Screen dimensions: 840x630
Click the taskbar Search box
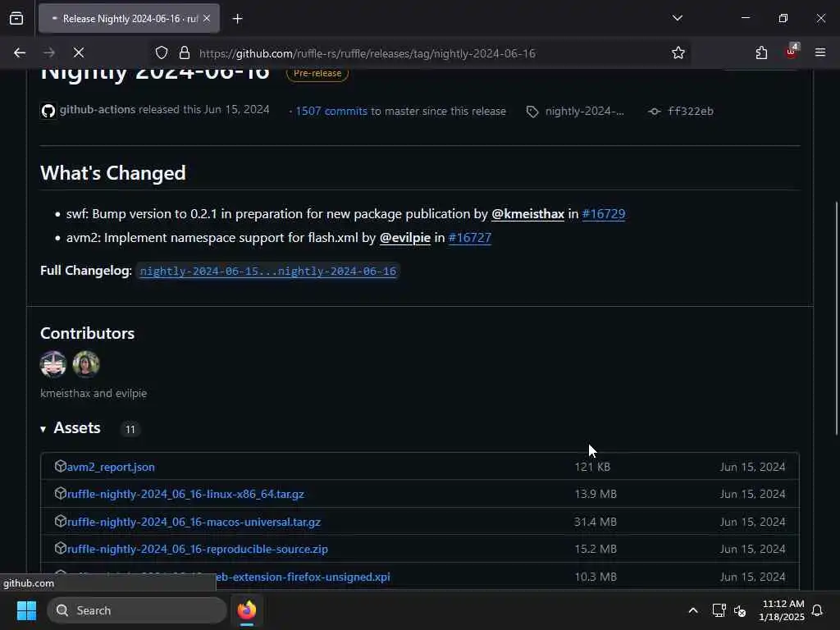[137, 610]
